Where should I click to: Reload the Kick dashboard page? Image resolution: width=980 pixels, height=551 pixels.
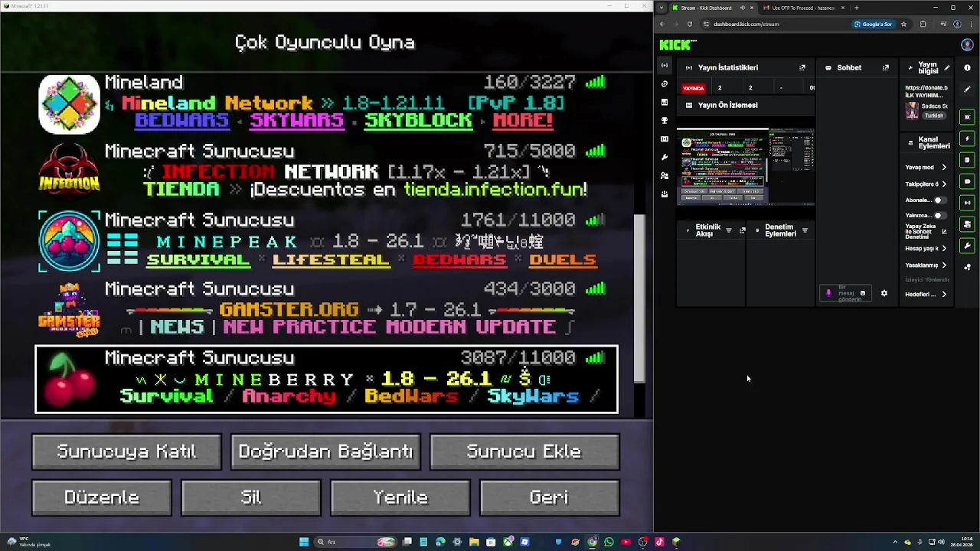pyautogui.click(x=690, y=24)
